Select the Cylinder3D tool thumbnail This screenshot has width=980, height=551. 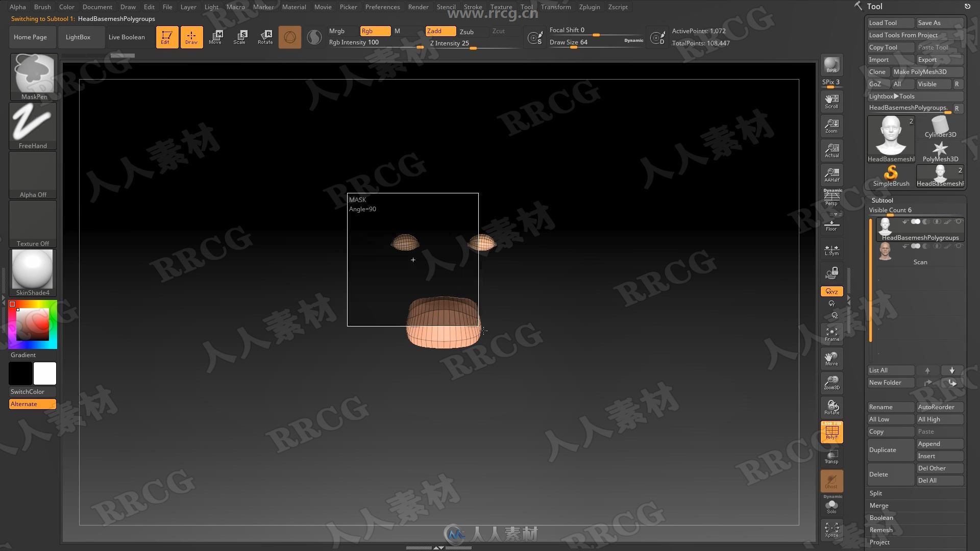point(940,127)
